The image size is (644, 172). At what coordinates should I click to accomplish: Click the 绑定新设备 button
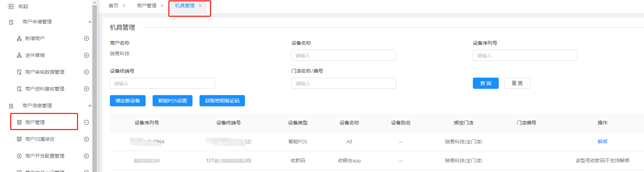click(128, 101)
